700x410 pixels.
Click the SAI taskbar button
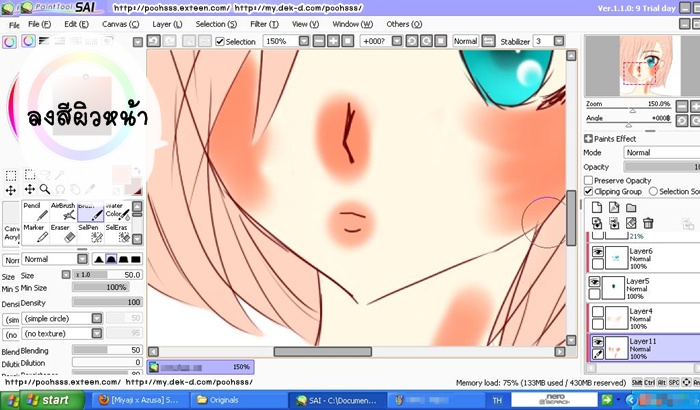[x=336, y=400]
